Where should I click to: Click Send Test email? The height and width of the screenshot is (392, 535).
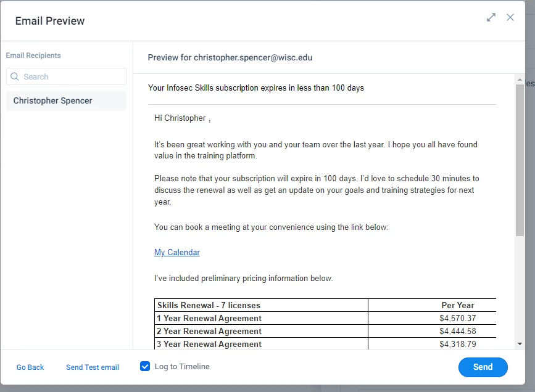tap(93, 367)
